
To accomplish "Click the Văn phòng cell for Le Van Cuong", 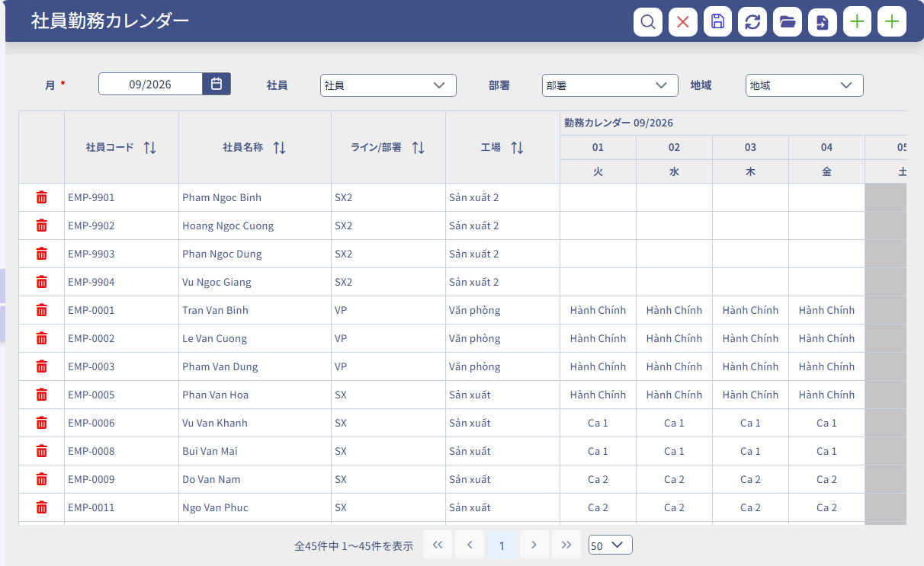I will tap(503, 338).
